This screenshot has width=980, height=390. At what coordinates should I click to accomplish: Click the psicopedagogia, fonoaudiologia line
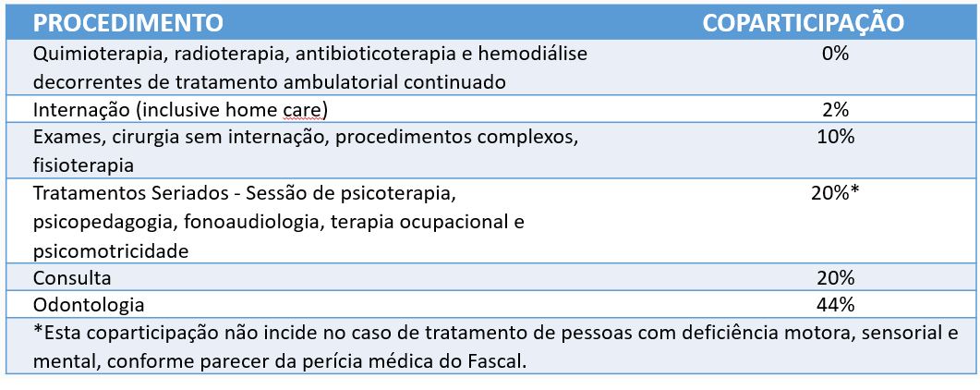279,223
